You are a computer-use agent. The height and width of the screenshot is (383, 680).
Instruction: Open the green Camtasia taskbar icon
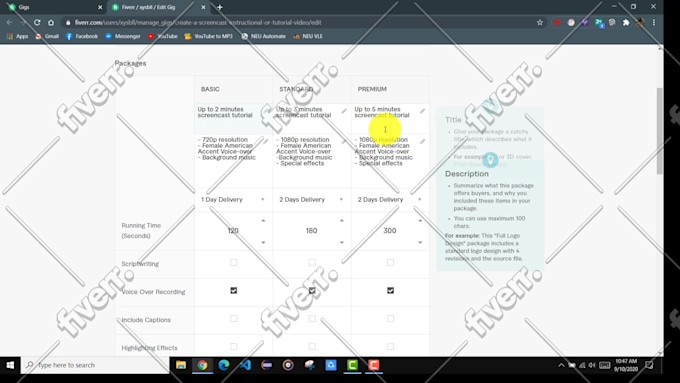coord(352,365)
